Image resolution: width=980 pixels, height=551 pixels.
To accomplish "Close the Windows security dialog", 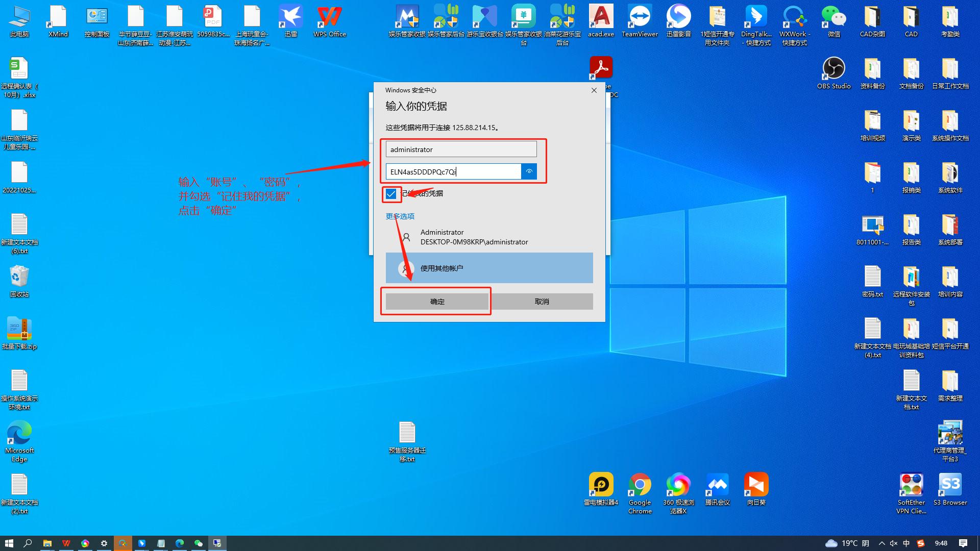I will (x=594, y=90).
